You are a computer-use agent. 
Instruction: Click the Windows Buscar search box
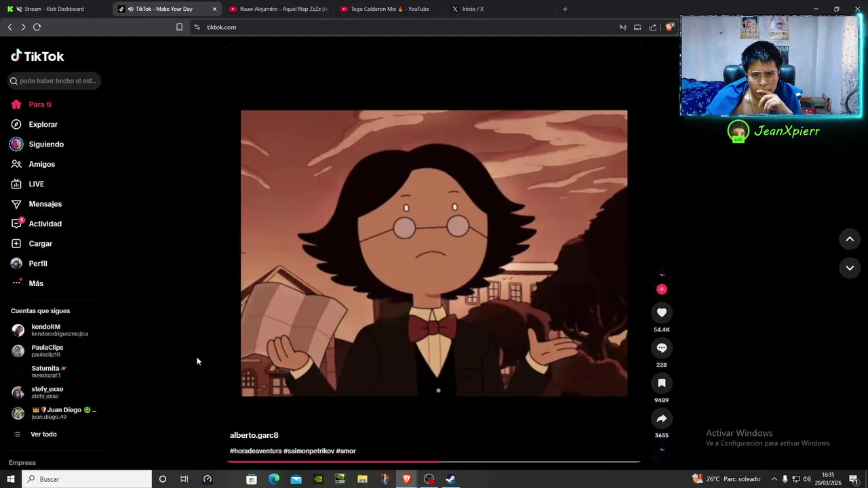87,479
